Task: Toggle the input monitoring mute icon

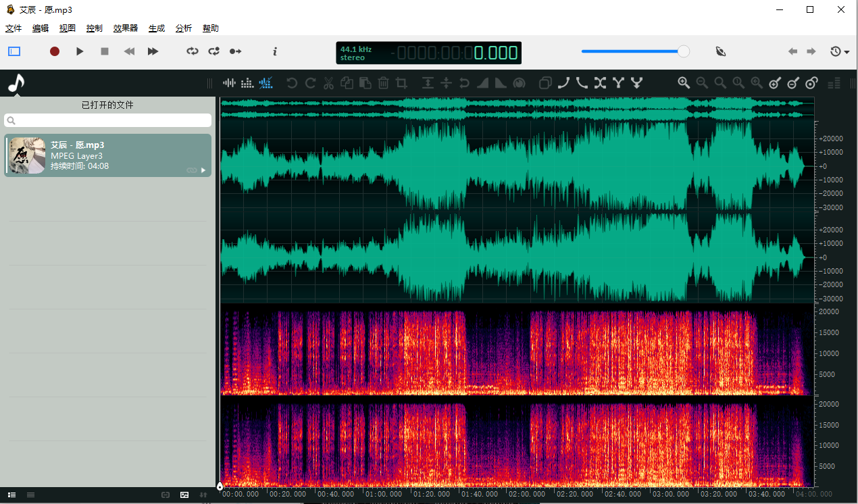Action: click(x=721, y=51)
